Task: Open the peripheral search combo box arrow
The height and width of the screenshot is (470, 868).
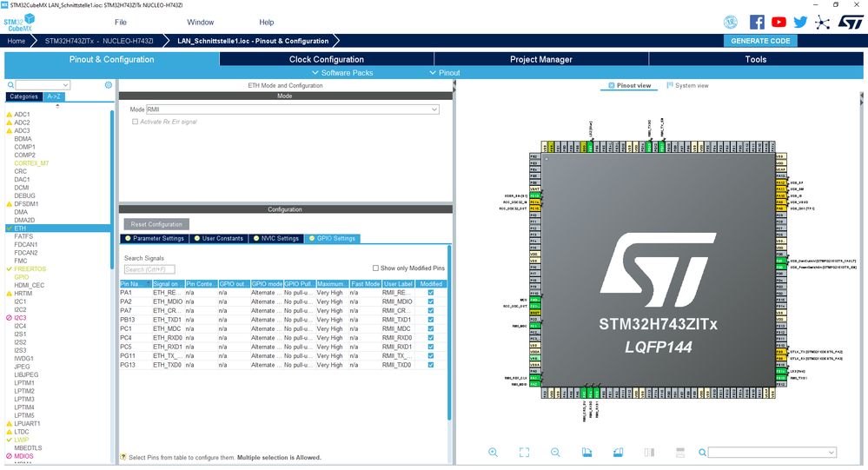Action: tap(66, 85)
